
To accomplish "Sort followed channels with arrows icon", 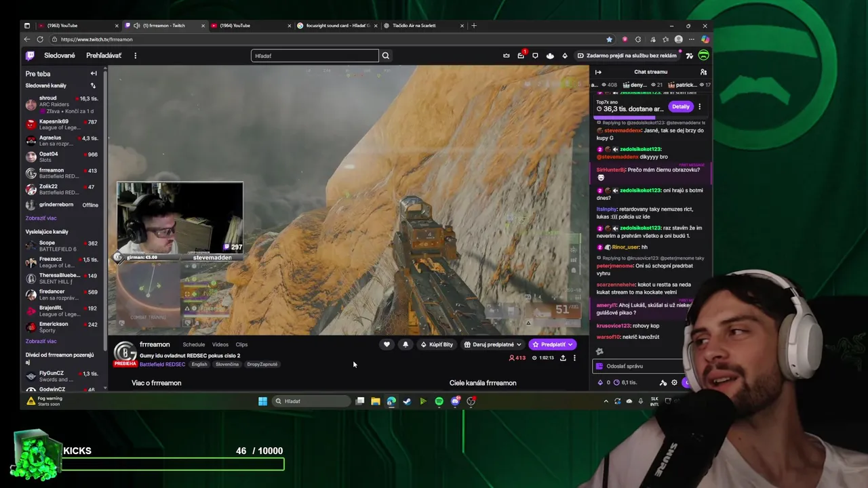I will [x=93, y=86].
